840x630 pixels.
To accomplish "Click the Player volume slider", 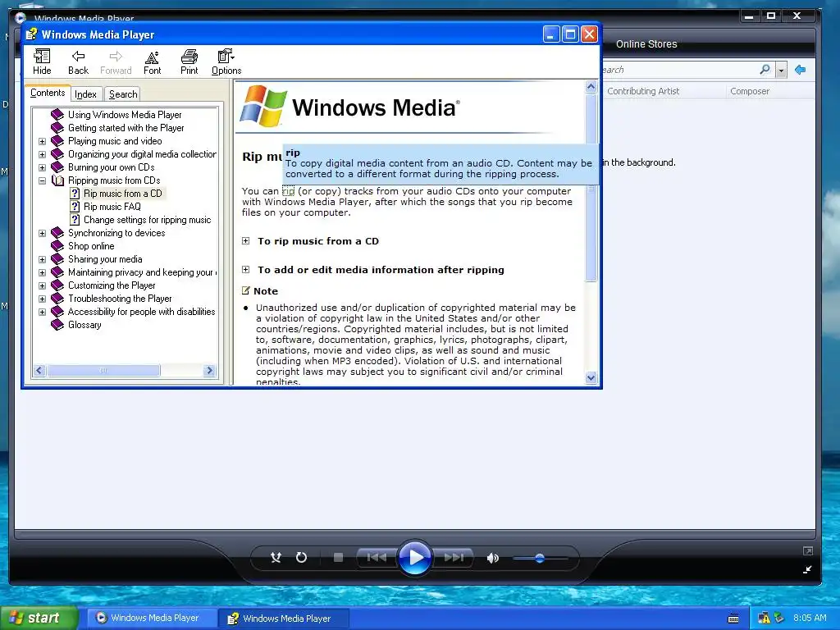I will (540, 558).
